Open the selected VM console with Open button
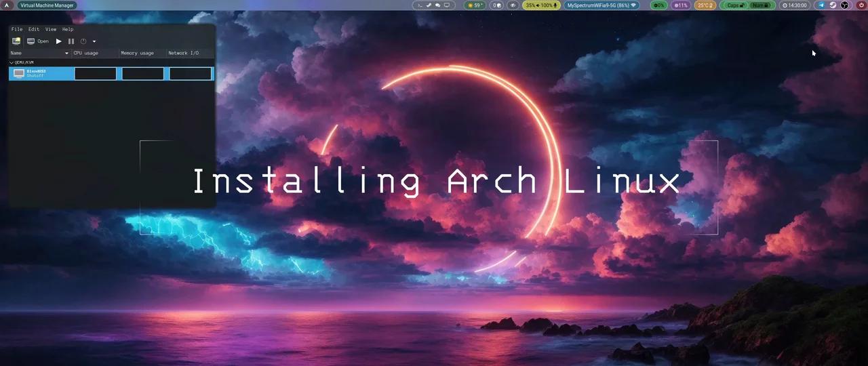This screenshot has width=868, height=366. [38, 41]
